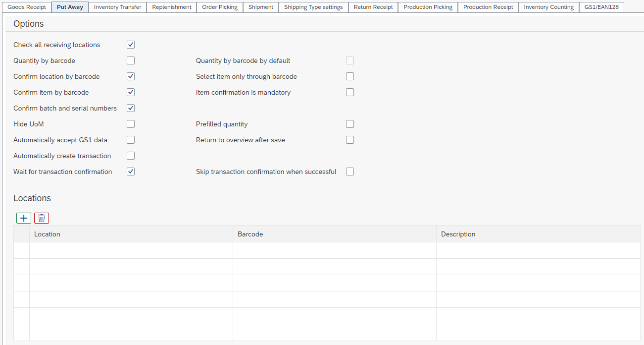Enable Hide UoM option
644x345 pixels.
(x=131, y=124)
